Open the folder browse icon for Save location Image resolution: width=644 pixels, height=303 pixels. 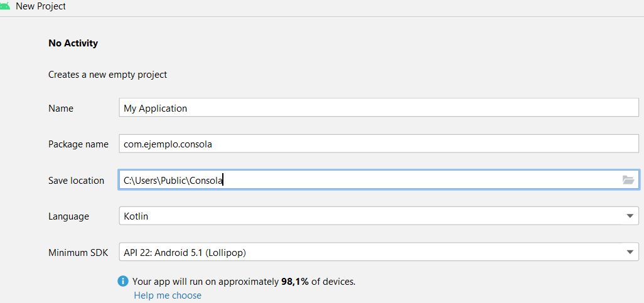pos(628,180)
